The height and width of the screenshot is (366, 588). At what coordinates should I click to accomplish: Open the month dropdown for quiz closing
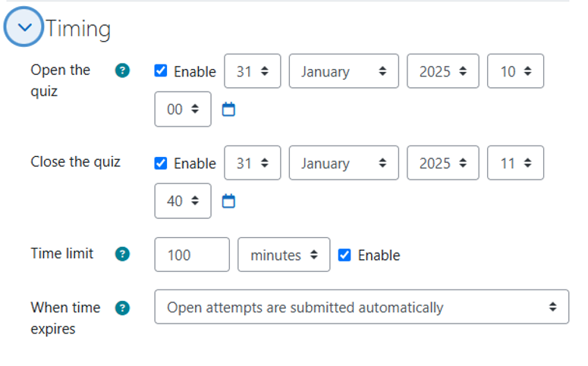click(344, 163)
